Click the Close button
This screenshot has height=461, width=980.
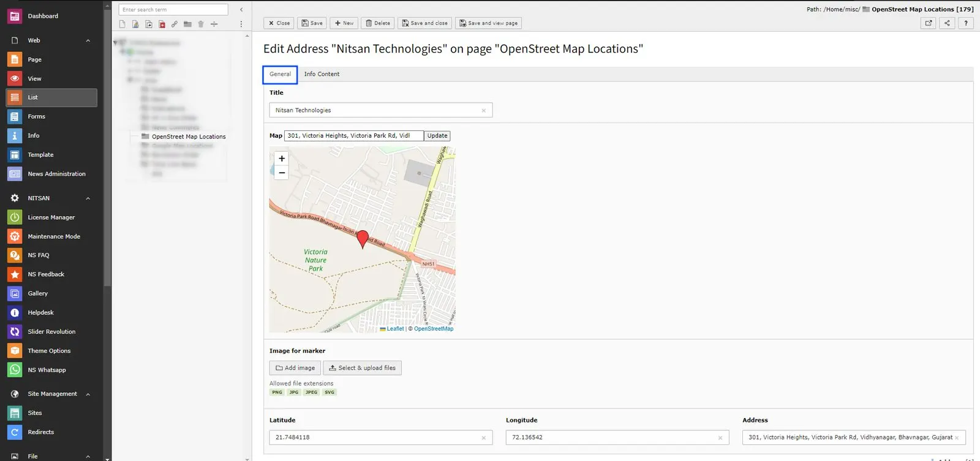tap(279, 23)
